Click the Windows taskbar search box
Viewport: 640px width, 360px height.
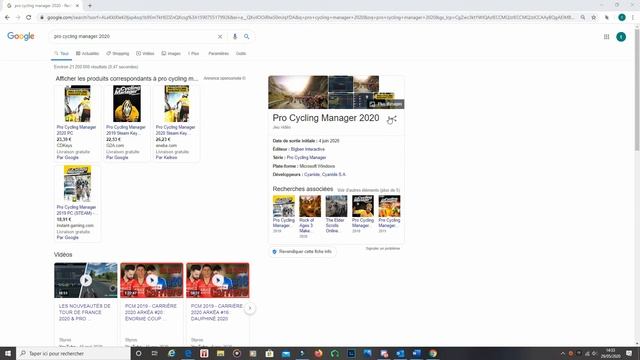[73, 353]
